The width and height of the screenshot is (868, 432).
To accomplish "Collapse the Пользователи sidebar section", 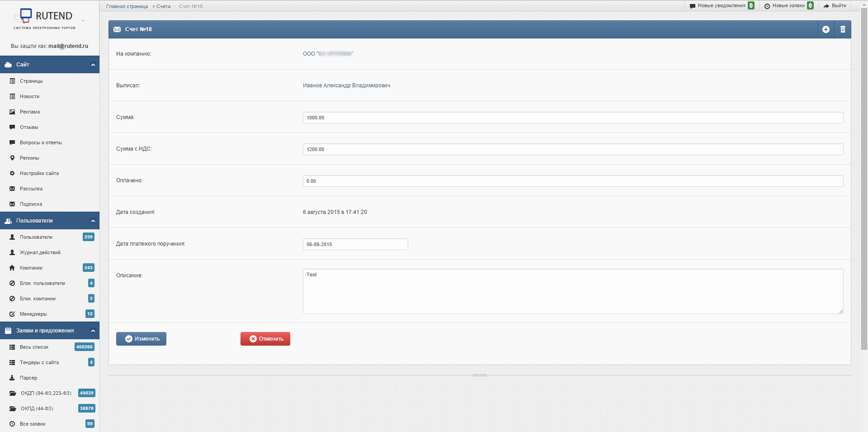I will click(x=93, y=221).
